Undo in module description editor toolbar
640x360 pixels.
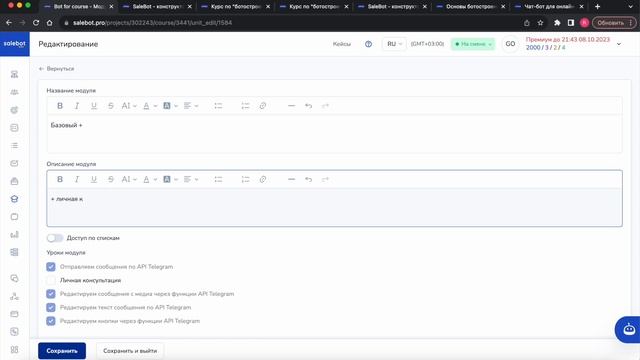(309, 179)
